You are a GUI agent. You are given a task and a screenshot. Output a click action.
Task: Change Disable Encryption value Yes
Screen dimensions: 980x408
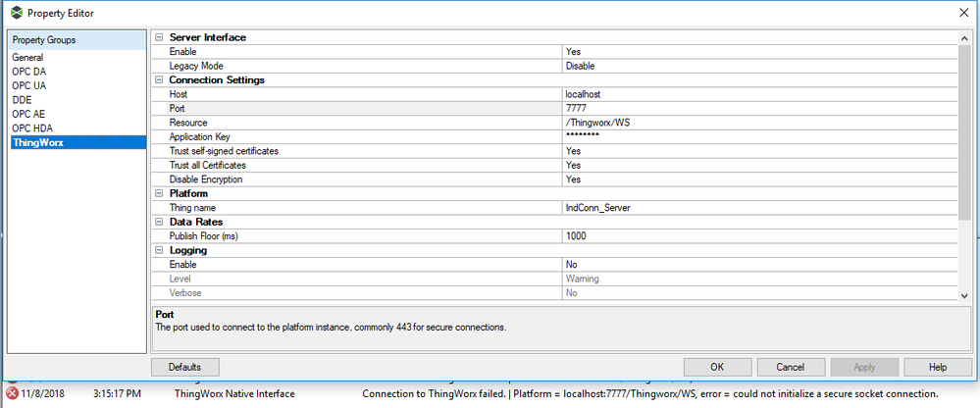[759, 179]
